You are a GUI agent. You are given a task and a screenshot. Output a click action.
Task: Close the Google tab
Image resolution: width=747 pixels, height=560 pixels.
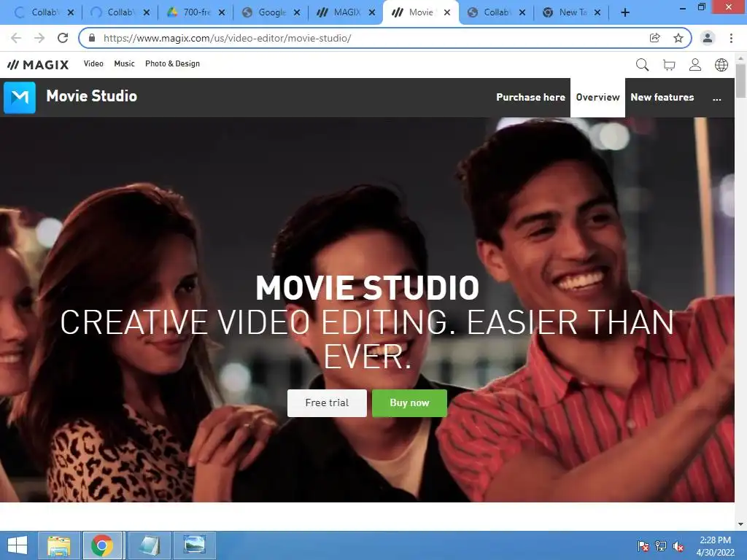297,13
